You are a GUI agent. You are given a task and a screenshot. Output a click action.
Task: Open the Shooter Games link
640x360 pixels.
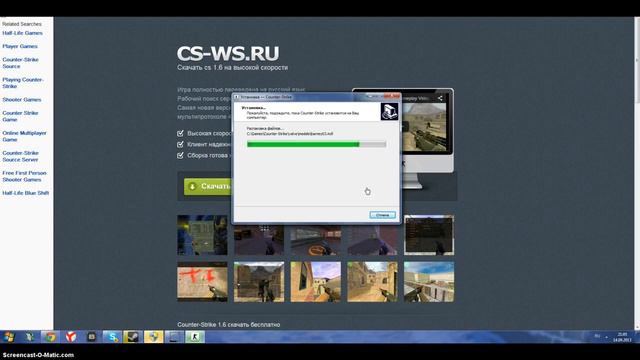[22, 100]
